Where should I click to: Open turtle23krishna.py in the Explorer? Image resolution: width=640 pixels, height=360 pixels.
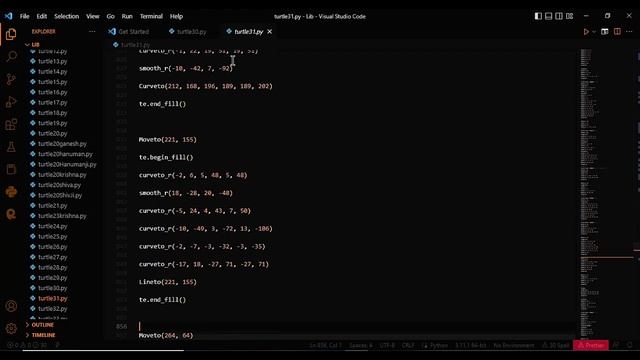tap(62, 216)
